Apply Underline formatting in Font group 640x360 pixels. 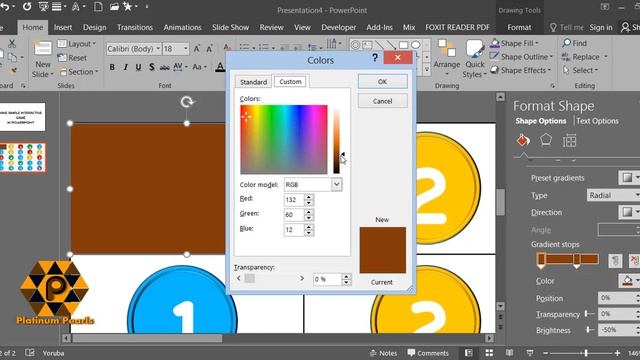139,67
